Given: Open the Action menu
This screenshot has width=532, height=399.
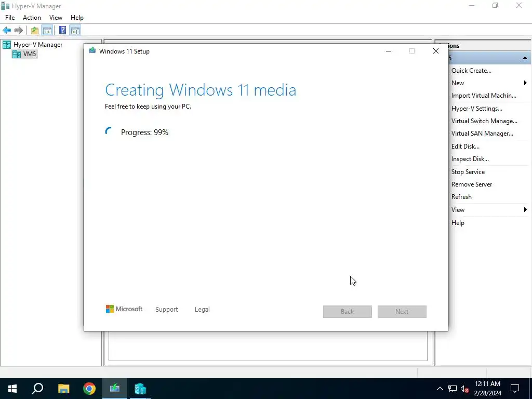Looking at the screenshot, I should pyautogui.click(x=32, y=18).
